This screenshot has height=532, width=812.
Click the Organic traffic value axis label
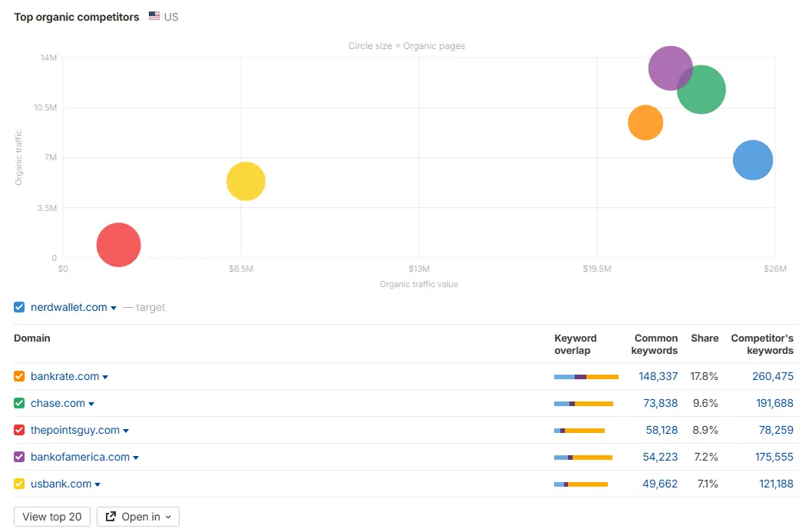point(419,284)
